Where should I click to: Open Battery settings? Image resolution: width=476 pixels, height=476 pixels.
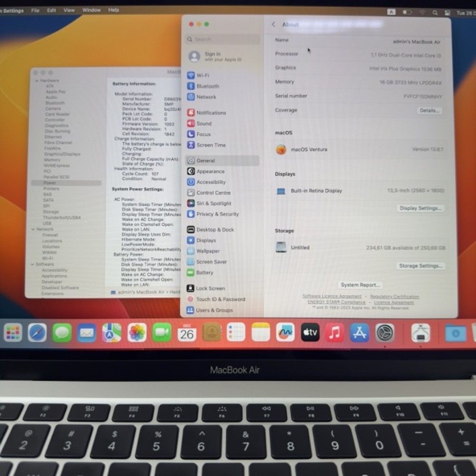coord(200,273)
